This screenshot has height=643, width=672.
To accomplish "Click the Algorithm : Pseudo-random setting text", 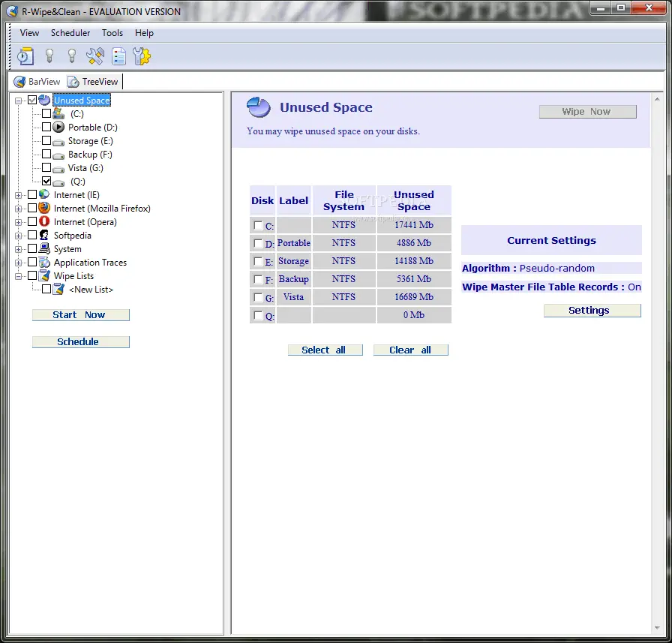I will pyautogui.click(x=528, y=269).
